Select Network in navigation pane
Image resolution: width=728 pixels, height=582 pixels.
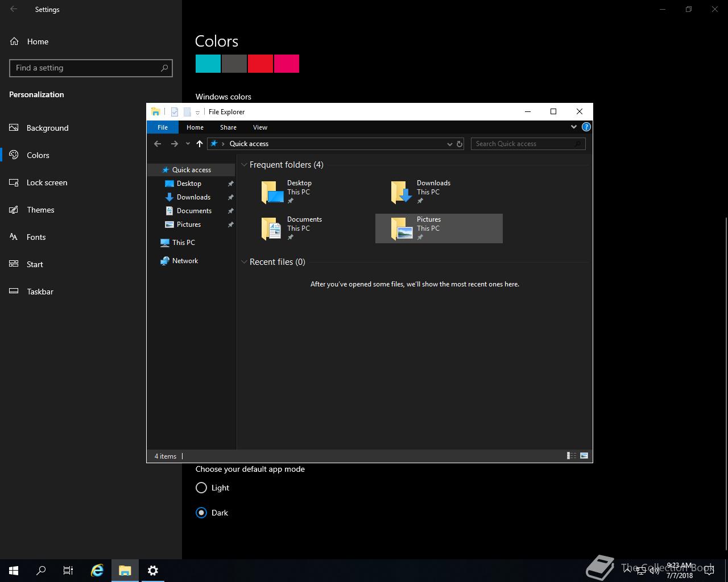click(191, 261)
